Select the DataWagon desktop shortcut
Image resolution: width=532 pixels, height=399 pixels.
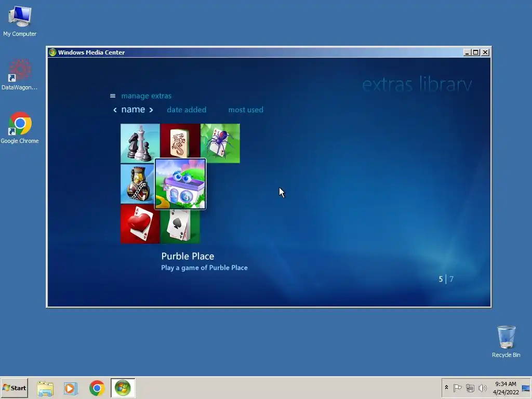coord(19,74)
